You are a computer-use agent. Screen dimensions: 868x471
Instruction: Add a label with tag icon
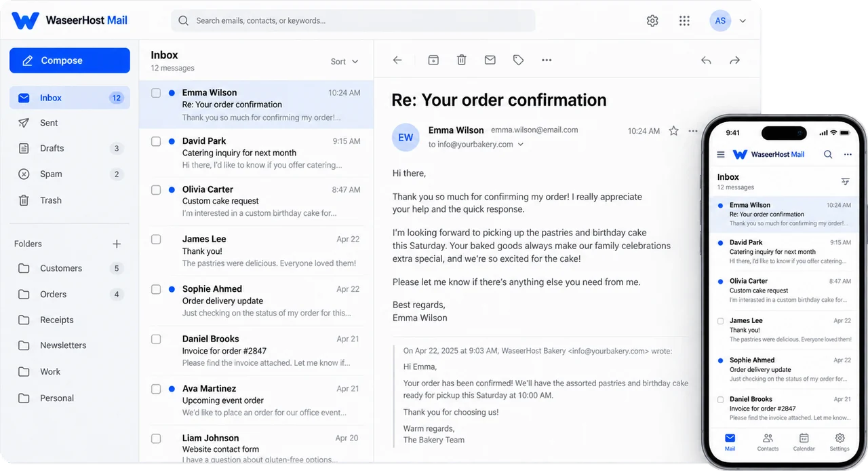pos(519,60)
